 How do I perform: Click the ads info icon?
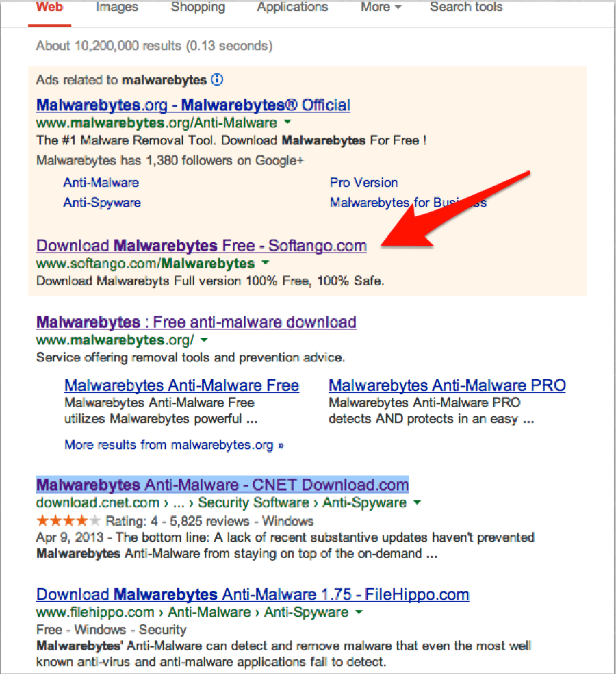point(217,80)
